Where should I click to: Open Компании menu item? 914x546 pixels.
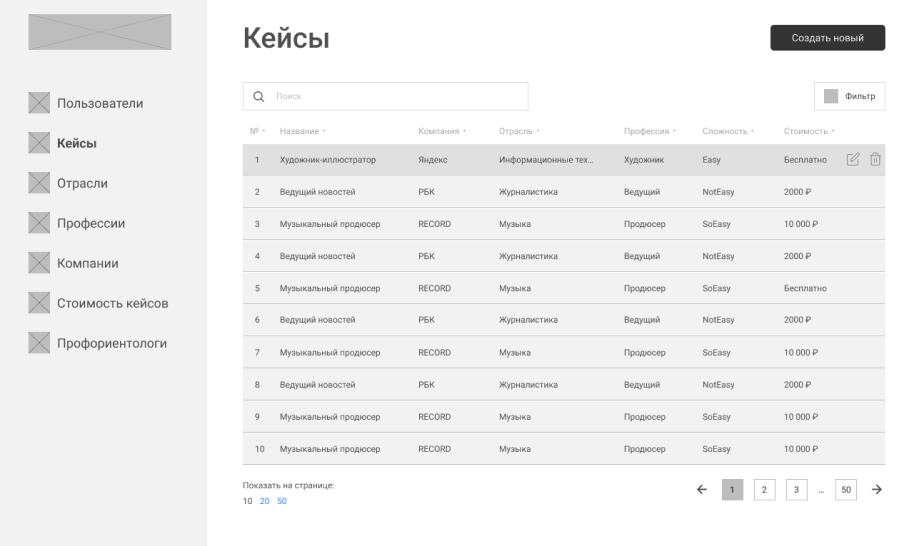pos(88,263)
